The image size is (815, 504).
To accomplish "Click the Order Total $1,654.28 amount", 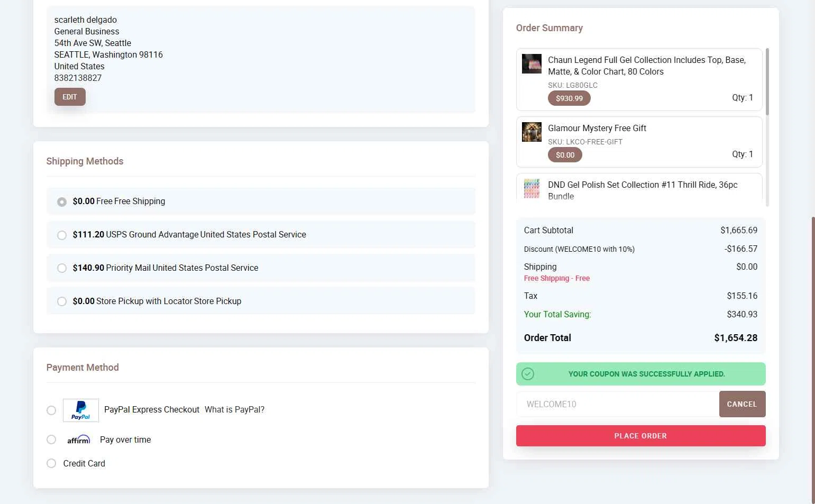I will pyautogui.click(x=736, y=338).
